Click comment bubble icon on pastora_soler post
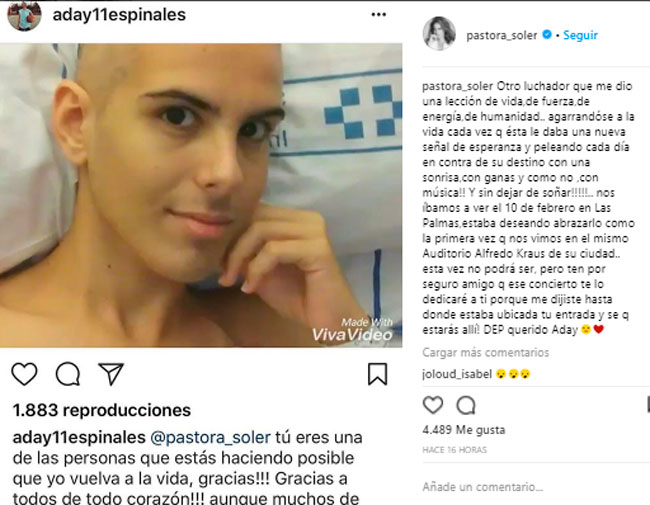The height and width of the screenshot is (505, 650). click(466, 405)
